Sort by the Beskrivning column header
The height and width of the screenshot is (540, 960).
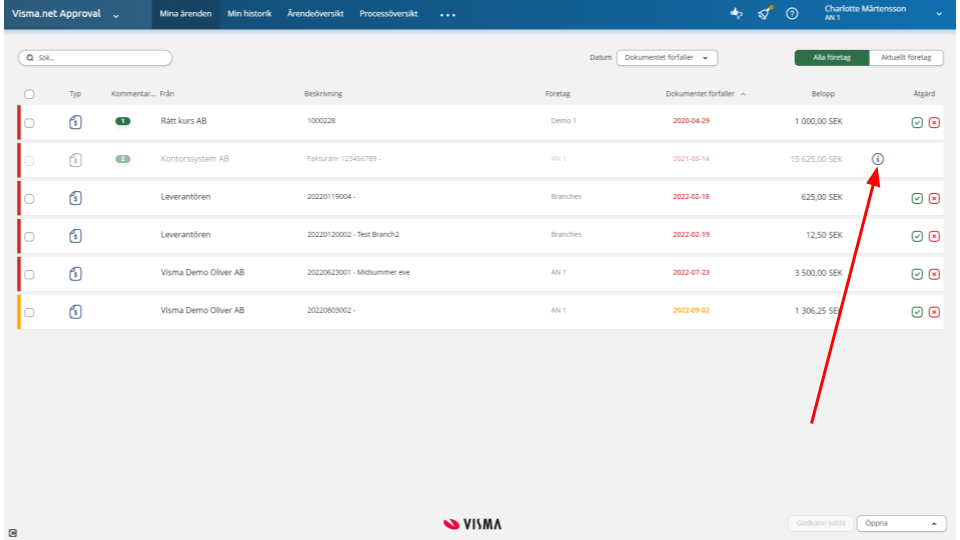[x=323, y=94]
